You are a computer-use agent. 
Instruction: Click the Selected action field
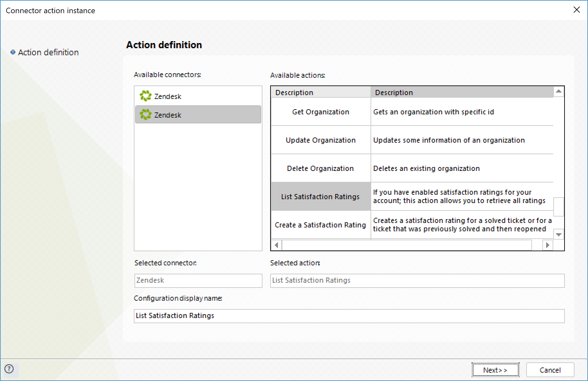tap(417, 280)
